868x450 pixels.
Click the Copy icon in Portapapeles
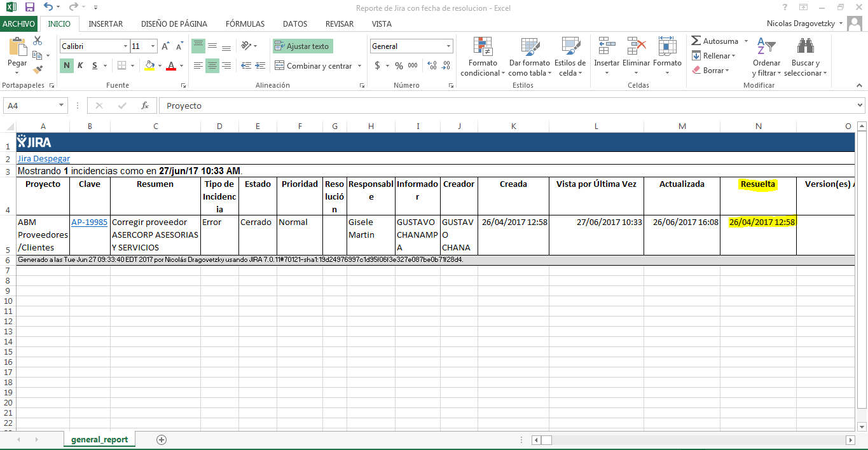click(36, 55)
